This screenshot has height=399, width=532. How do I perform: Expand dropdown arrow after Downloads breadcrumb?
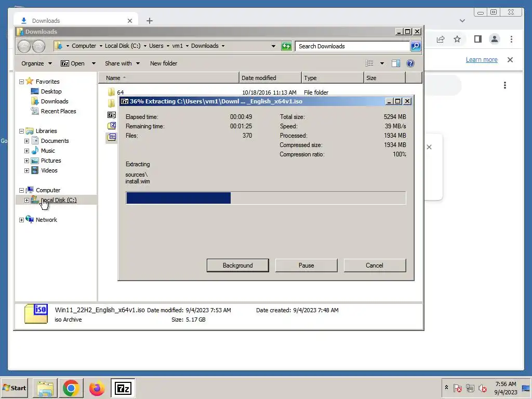[x=223, y=46]
